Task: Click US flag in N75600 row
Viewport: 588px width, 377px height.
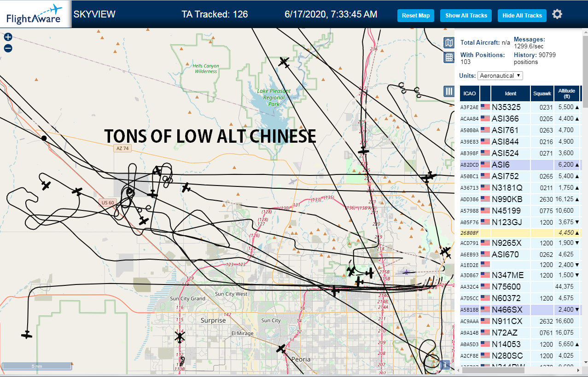Action: (x=485, y=286)
